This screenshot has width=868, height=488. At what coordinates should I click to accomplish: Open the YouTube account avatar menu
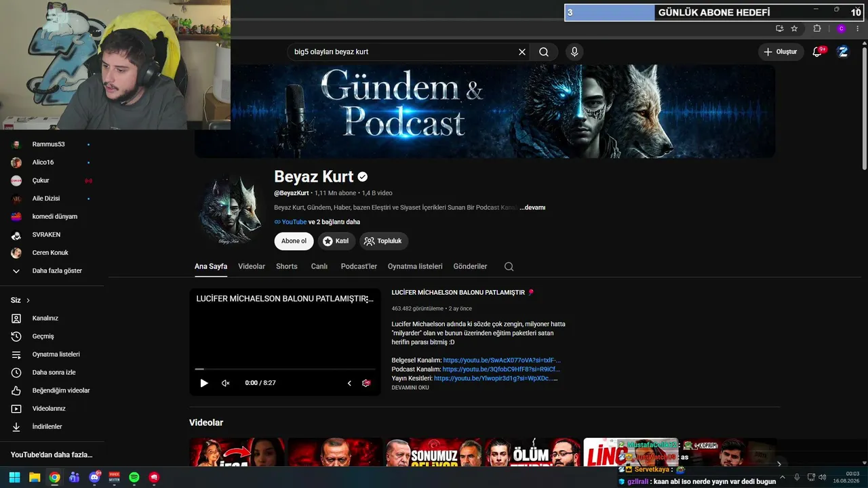843,52
